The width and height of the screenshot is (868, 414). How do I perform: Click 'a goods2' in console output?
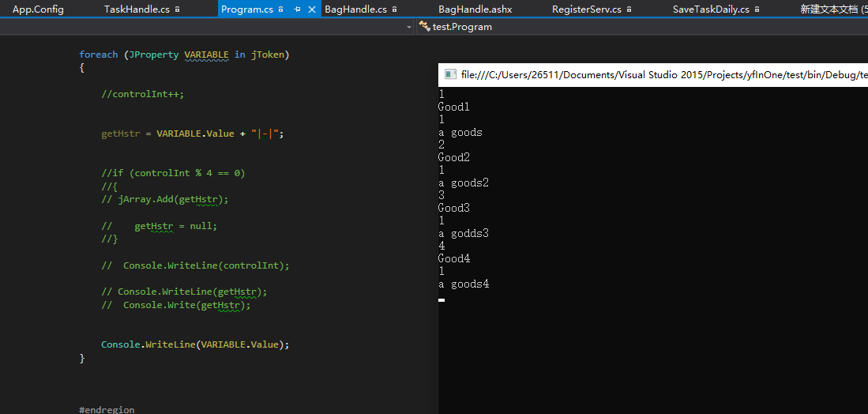[x=464, y=183]
